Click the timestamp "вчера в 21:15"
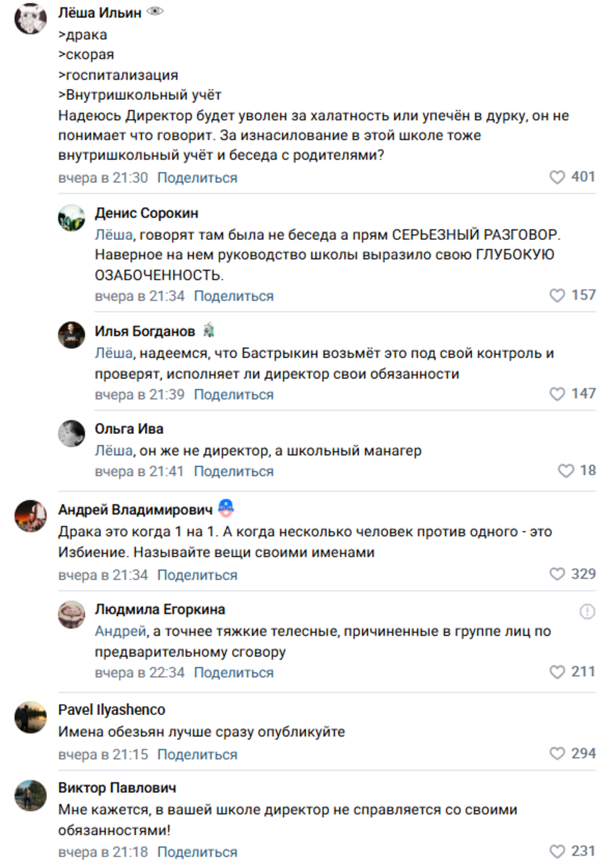The image size is (616, 860). coord(103,755)
